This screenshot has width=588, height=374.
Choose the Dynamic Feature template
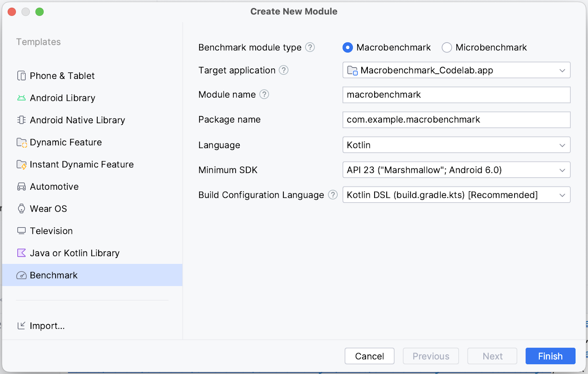point(65,142)
